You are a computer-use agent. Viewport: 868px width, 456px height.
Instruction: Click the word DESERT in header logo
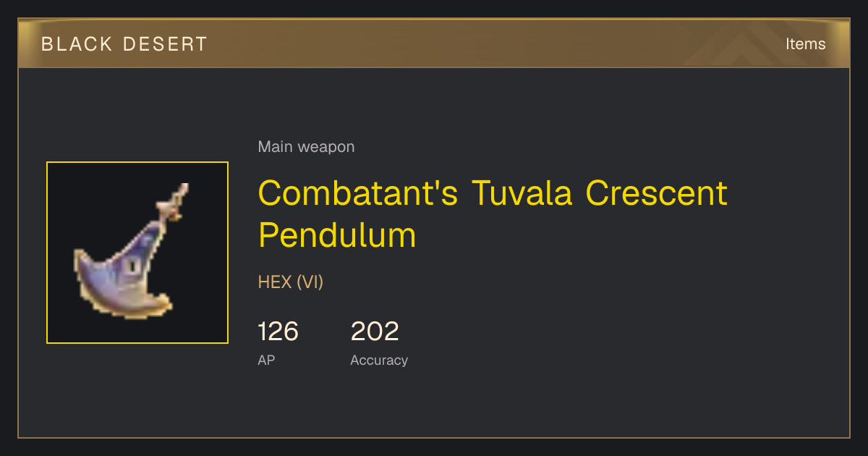point(165,44)
